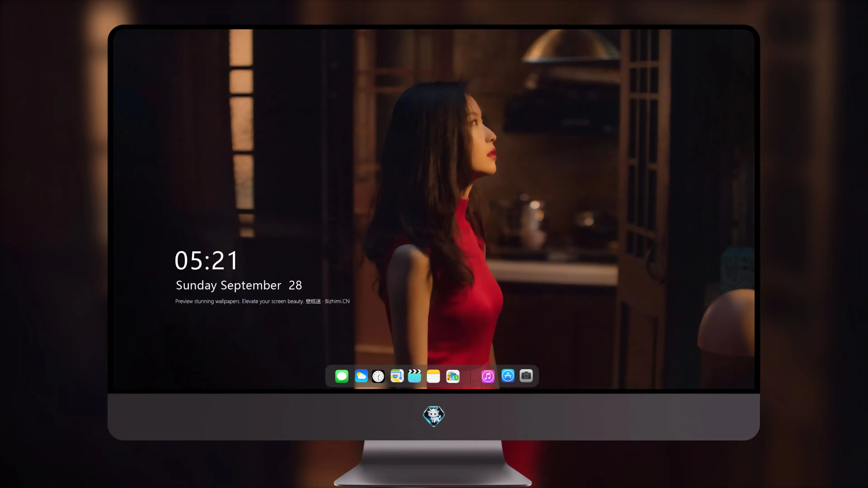
Task: Open the gray Camera app in the dock
Action: click(x=526, y=376)
